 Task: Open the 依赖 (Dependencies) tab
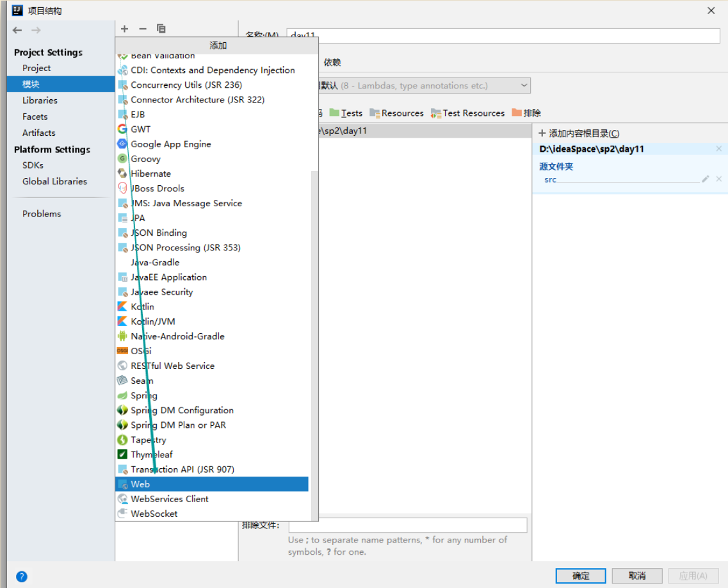(332, 62)
